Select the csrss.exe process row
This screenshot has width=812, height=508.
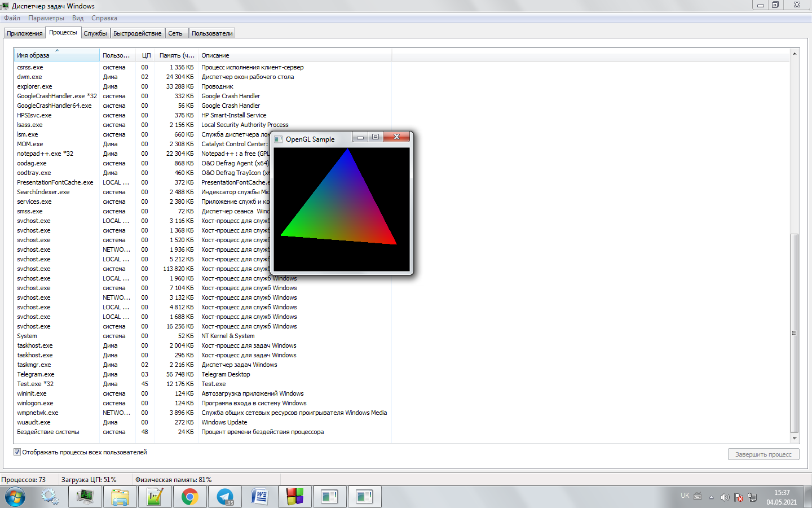pyautogui.click(x=203, y=67)
